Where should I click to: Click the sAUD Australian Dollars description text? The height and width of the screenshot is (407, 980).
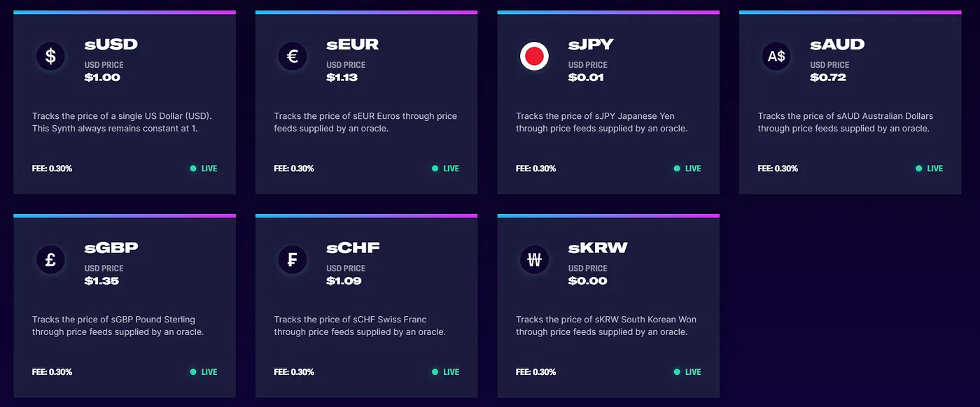(845, 122)
